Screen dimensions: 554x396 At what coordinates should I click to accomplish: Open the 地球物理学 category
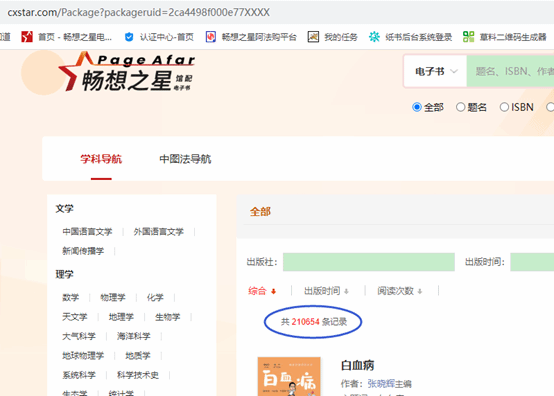(x=83, y=356)
